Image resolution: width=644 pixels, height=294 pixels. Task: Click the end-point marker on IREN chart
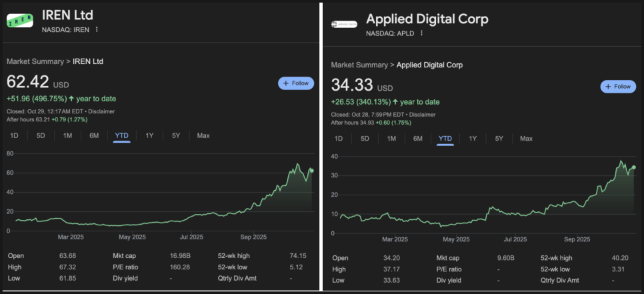[x=311, y=171]
